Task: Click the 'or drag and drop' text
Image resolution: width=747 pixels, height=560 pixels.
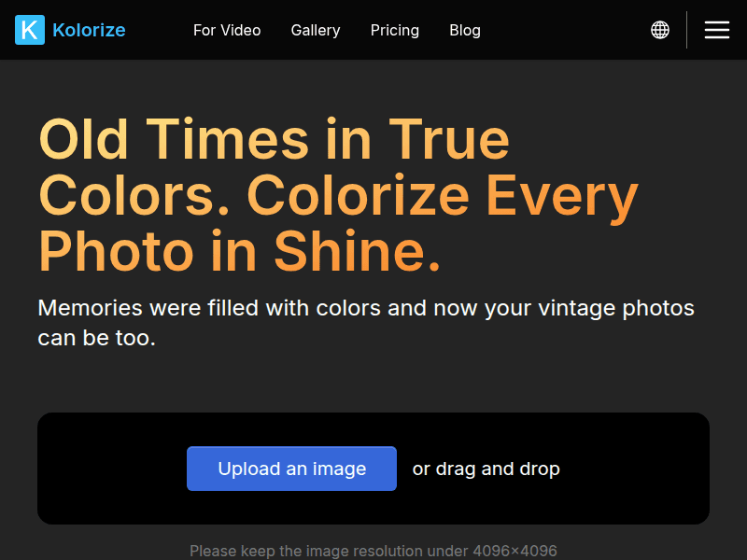Action: pos(486,469)
